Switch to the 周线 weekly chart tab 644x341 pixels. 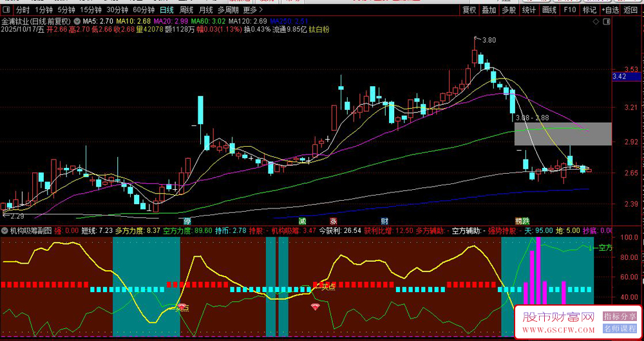pos(187,10)
